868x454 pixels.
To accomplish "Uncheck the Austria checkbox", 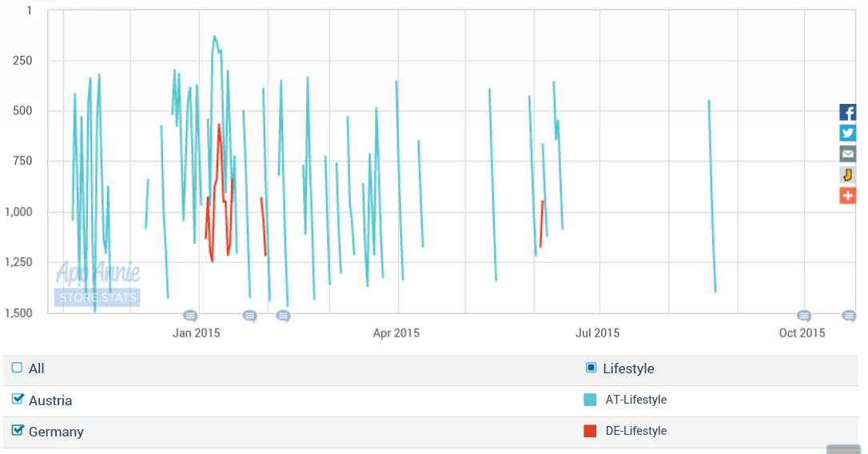I will [18, 399].
